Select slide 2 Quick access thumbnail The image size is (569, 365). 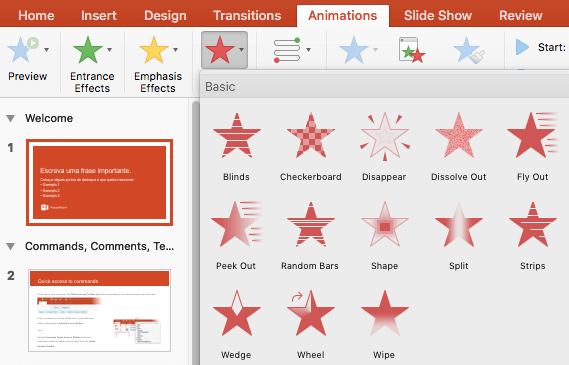99,311
